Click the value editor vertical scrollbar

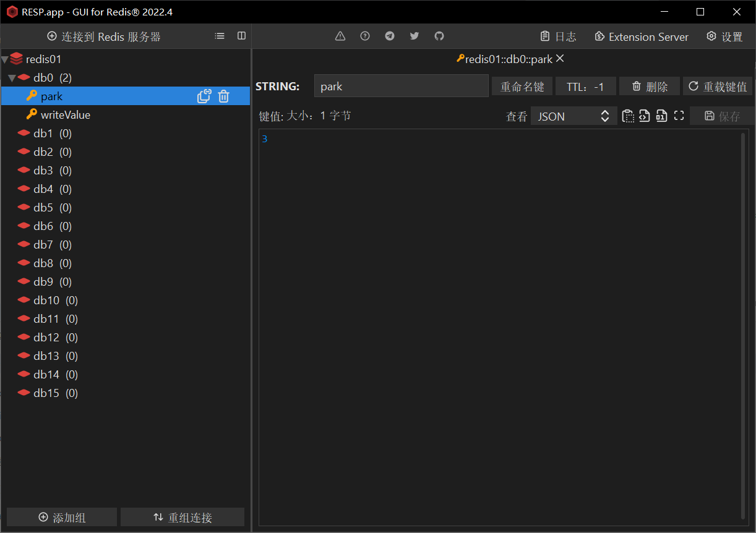point(744,326)
